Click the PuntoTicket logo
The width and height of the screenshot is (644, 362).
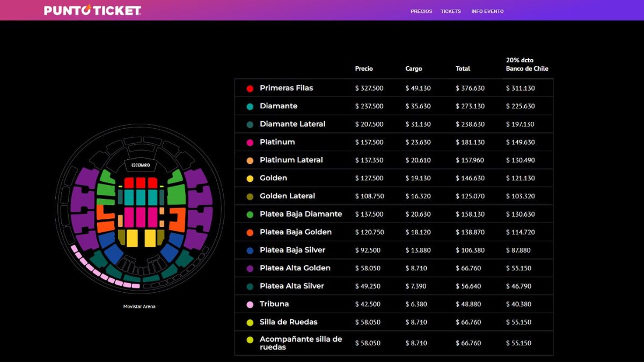coord(92,10)
